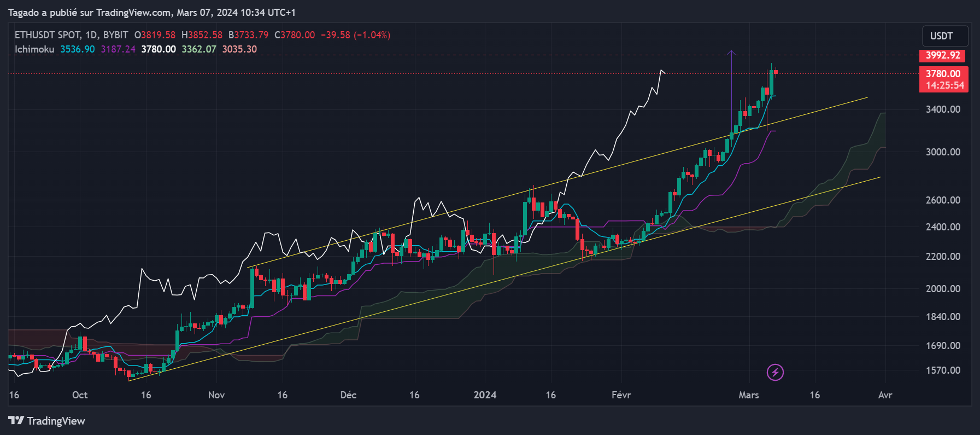Click the Mars label on time axis

tap(749, 395)
